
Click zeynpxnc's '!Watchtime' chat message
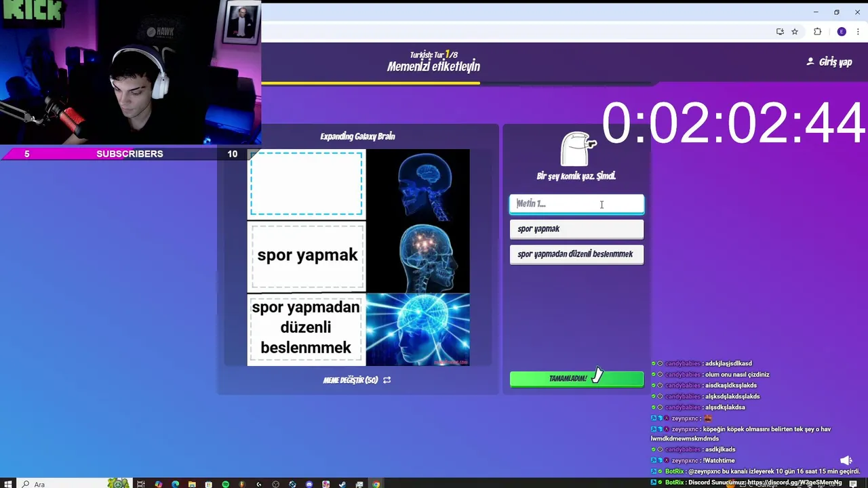(x=719, y=461)
